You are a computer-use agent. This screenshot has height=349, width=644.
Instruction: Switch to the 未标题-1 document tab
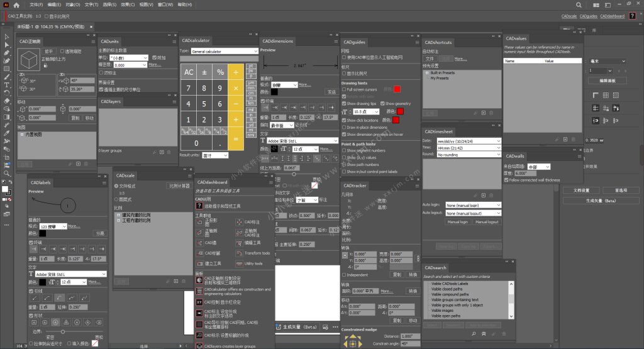50,26
